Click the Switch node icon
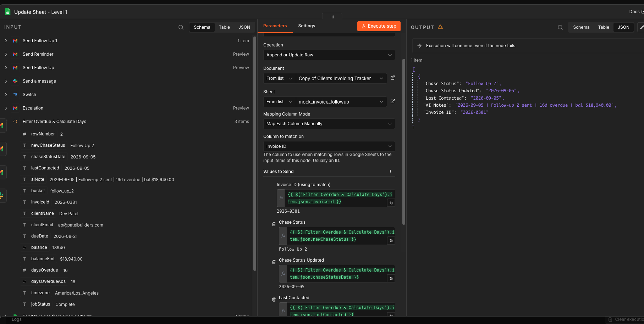Image resolution: width=644 pixels, height=324 pixels. [15, 95]
